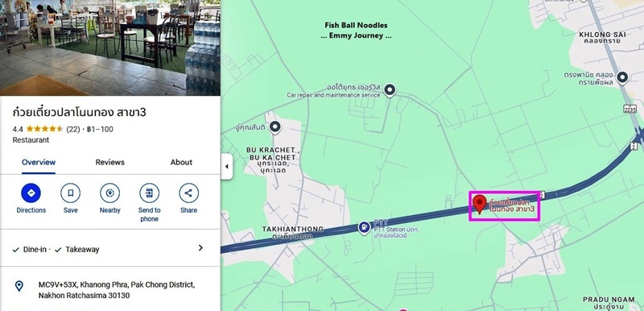Search Nearby places
The image size is (644, 311).
(x=109, y=193)
